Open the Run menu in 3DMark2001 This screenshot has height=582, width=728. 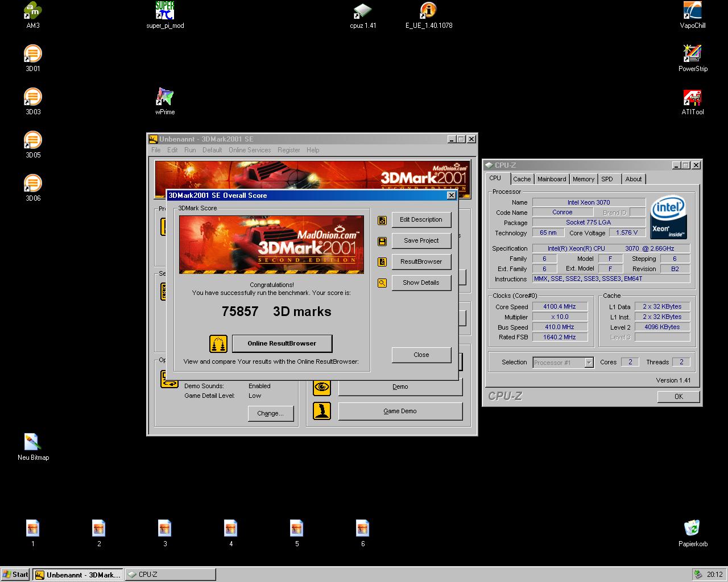(x=190, y=150)
